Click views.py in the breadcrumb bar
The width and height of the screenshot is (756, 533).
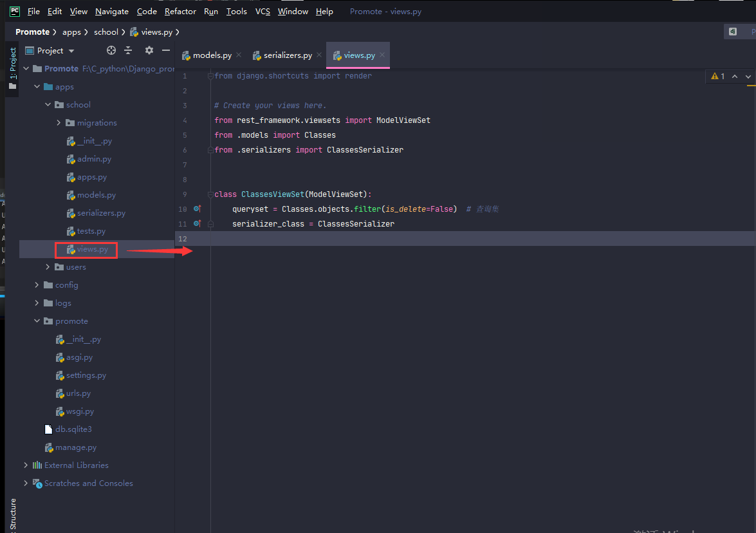(151, 32)
